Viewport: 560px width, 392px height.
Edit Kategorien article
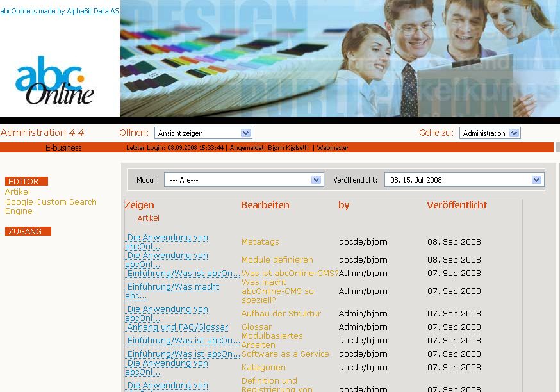[x=263, y=368]
